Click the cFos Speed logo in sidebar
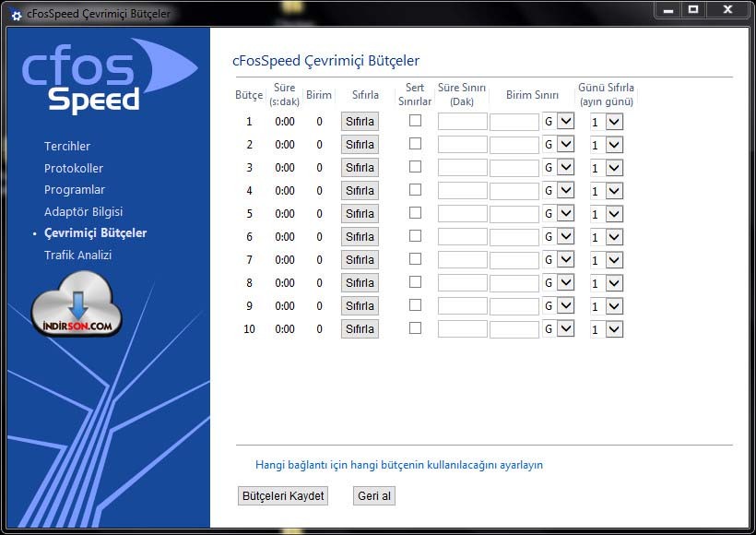The image size is (756, 535). click(109, 76)
